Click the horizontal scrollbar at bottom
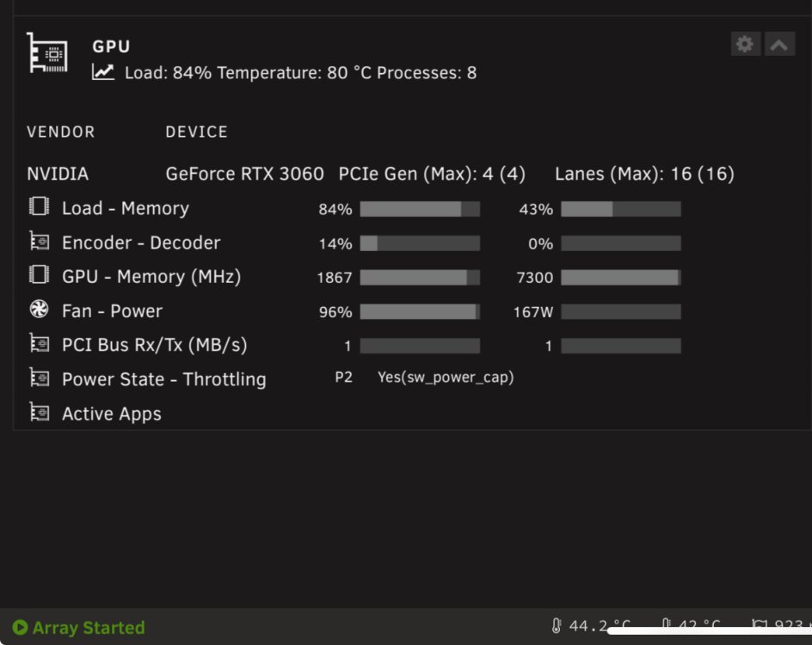Image resolution: width=812 pixels, height=645 pixels. [x=710, y=630]
